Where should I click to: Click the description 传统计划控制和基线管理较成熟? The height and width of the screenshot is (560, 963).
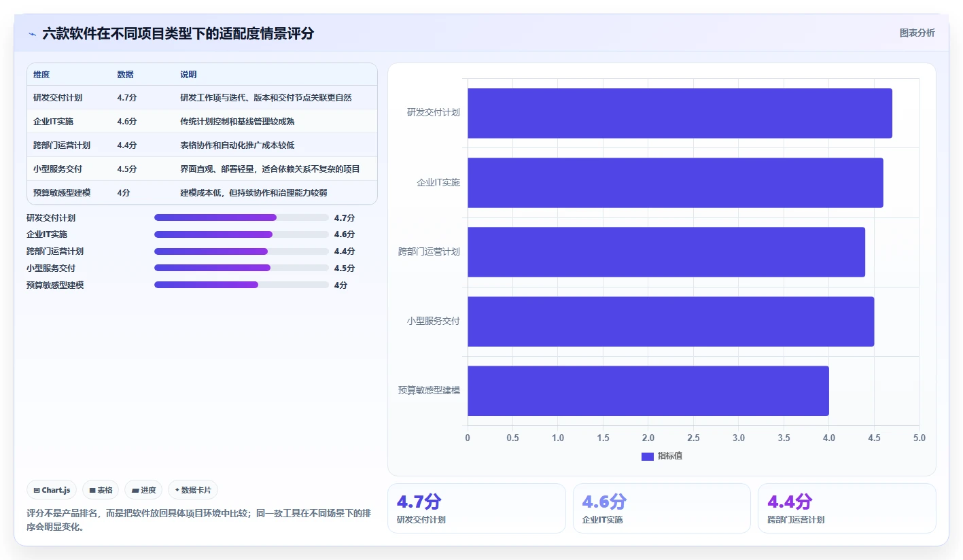tap(237, 122)
